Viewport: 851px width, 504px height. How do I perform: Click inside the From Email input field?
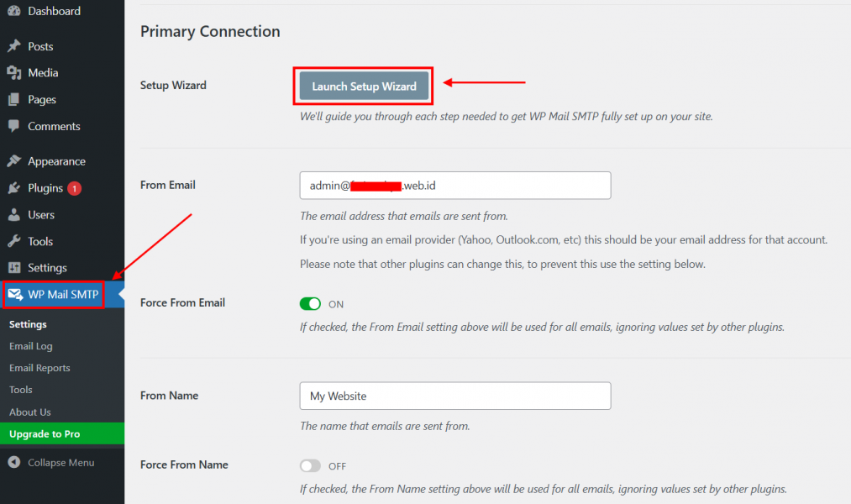pyautogui.click(x=455, y=186)
